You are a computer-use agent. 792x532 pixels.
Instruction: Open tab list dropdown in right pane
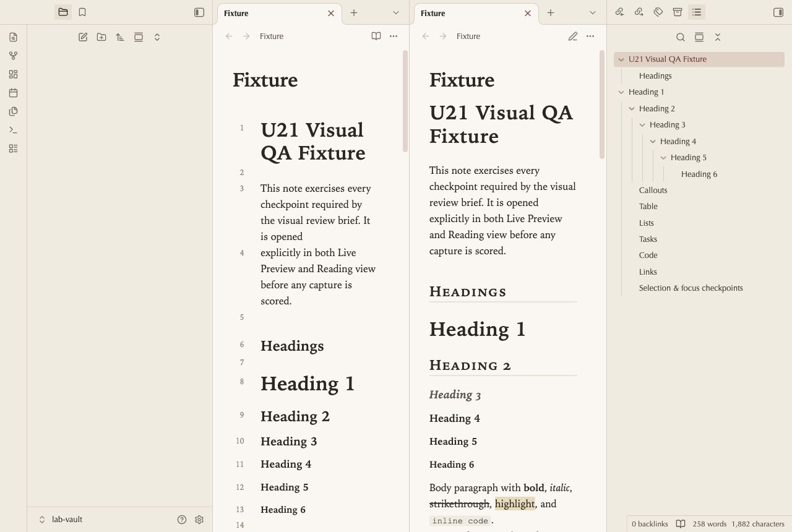(593, 12)
